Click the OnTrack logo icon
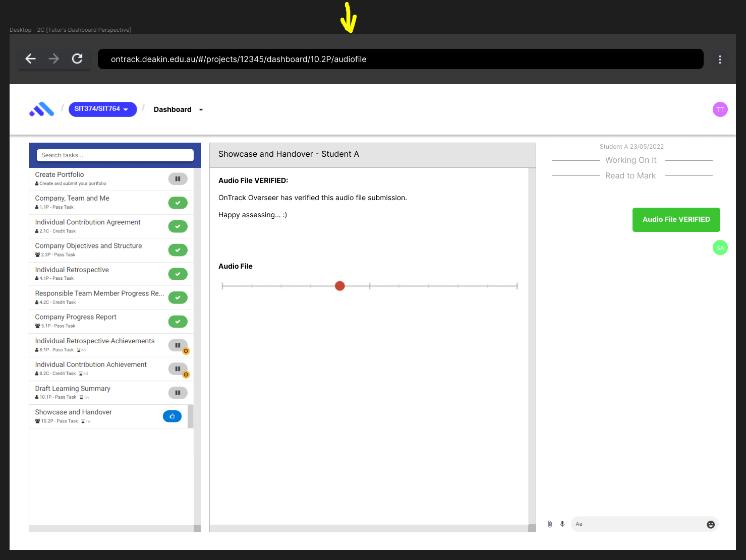 pyautogui.click(x=41, y=109)
